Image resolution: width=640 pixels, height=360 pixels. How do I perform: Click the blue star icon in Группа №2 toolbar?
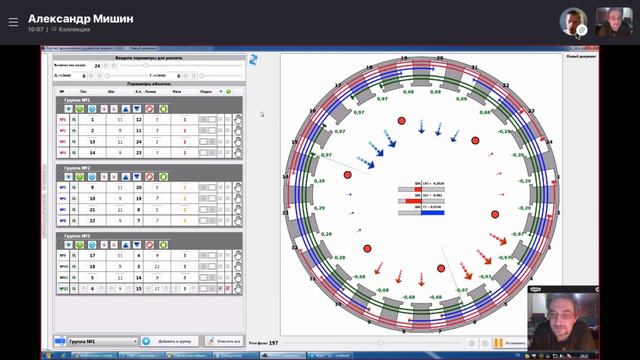click(68, 177)
